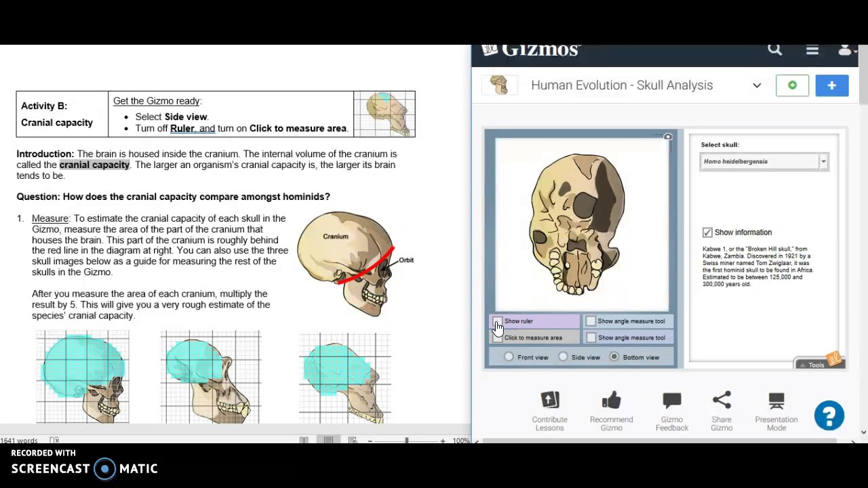This screenshot has height=488, width=868.
Task: Click the skull image in the Gizmo viewer
Action: tap(577, 224)
